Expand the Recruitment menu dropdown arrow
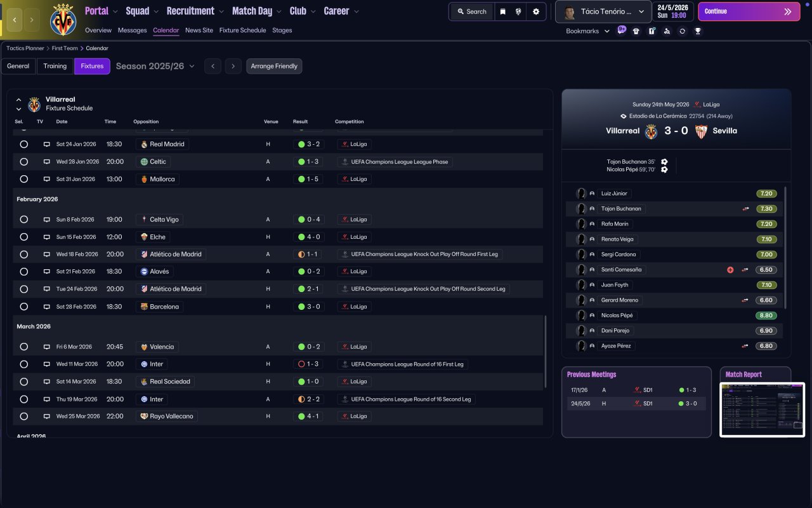Viewport: 812px width, 508px height. click(221, 11)
